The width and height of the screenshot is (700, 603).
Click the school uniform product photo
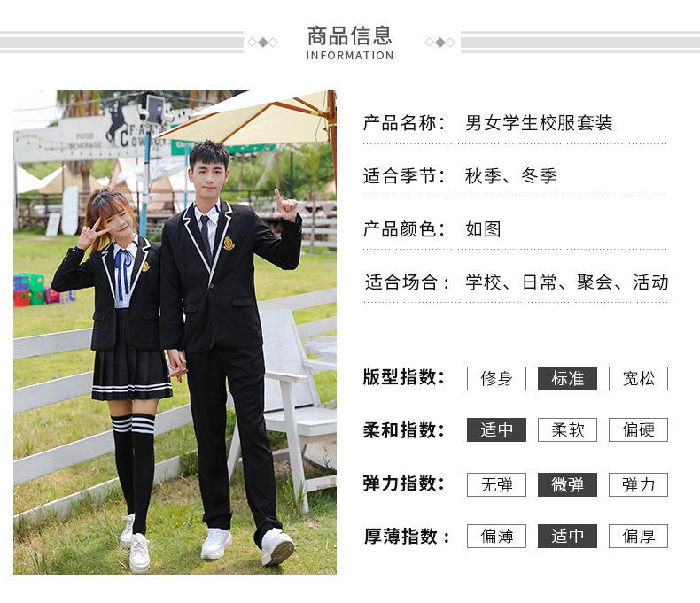point(175,332)
